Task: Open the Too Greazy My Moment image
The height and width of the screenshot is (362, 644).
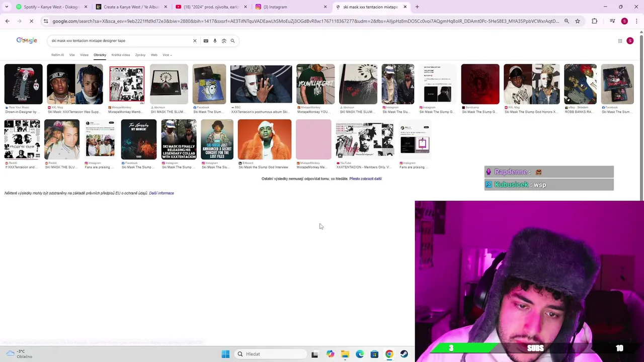Action: [x=139, y=139]
